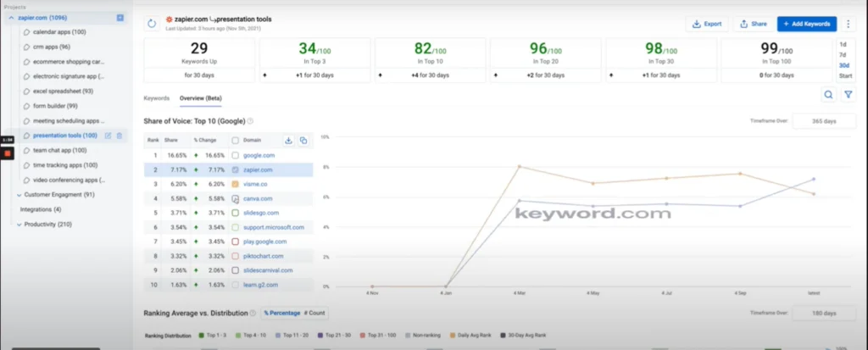Screen dimensions: 868x350
Task: Collapse the zapier.com (1096) project tree
Action: click(x=11, y=17)
